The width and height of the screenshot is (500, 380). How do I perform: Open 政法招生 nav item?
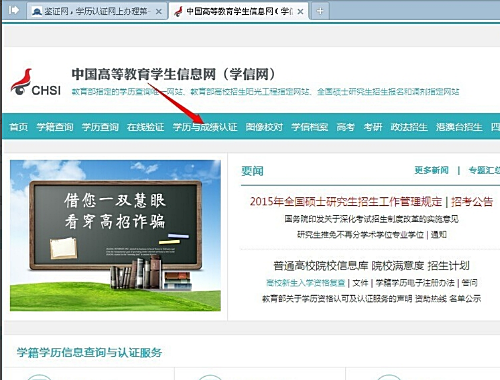click(x=409, y=127)
